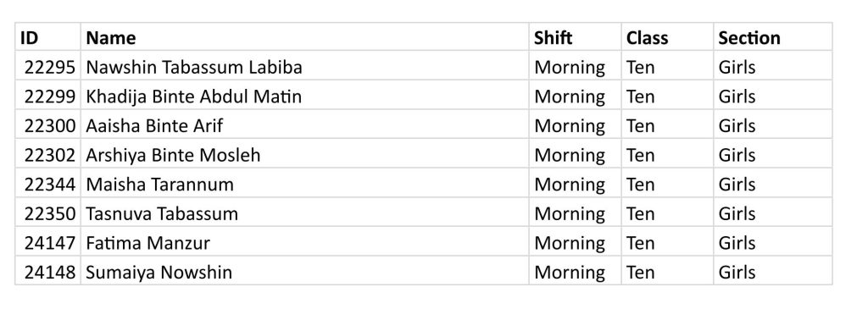Click the Girls cell in Maisha Tarannum's row
The image size is (868, 309).
point(773,184)
